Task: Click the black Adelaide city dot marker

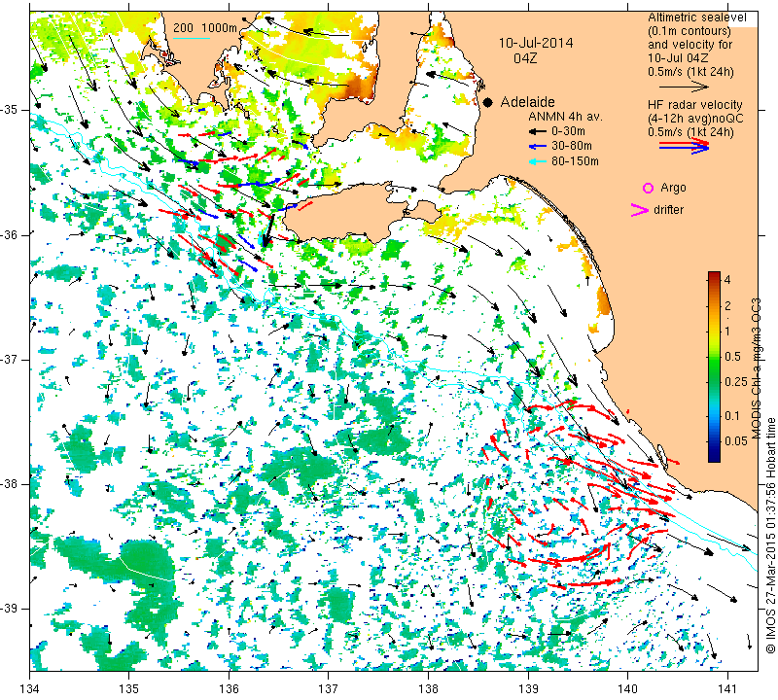Action: [488, 102]
